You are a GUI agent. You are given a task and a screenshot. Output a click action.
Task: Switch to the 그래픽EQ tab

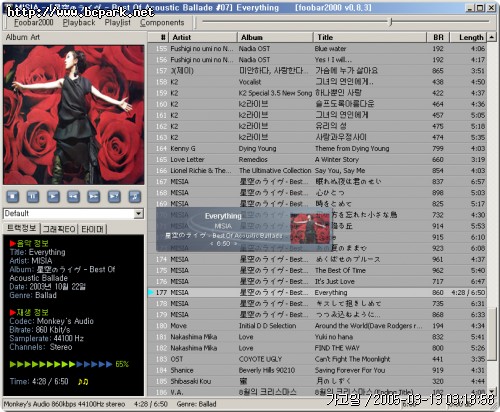(x=59, y=229)
